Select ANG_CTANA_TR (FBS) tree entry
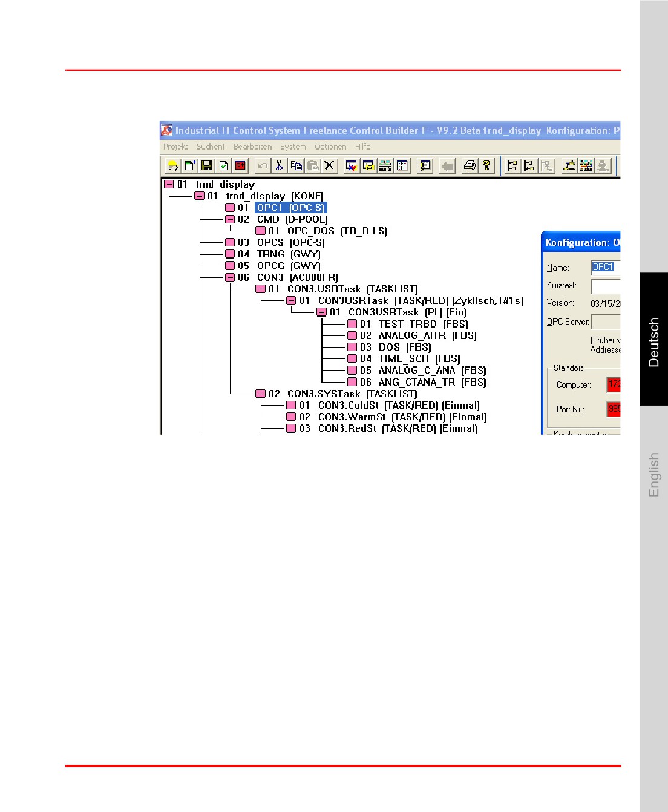This screenshot has width=668, height=812. [433, 382]
